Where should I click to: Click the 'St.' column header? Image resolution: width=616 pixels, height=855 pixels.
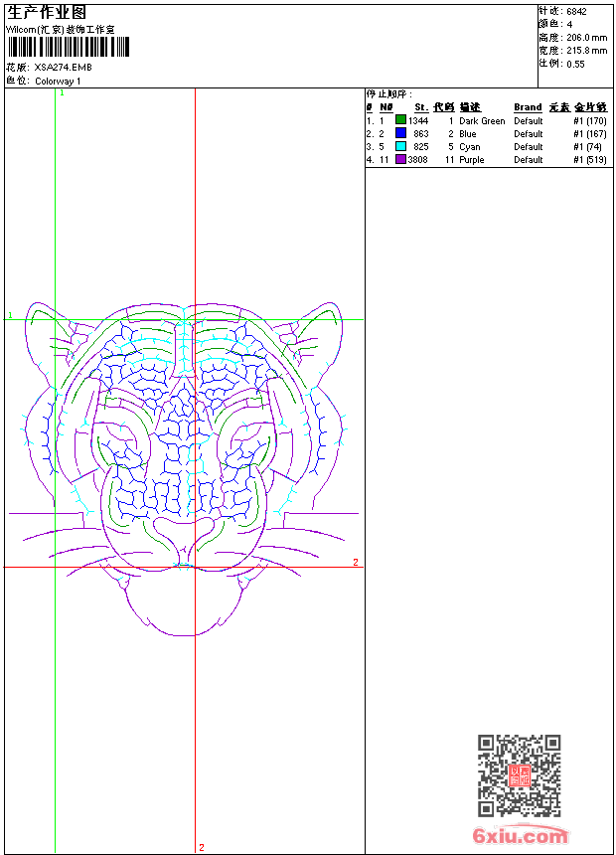pyautogui.click(x=421, y=107)
